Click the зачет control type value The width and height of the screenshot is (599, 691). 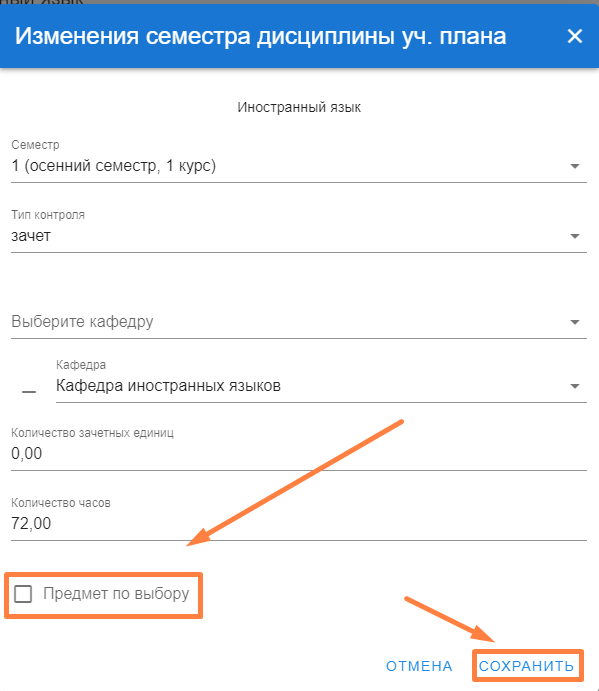[x=31, y=236]
